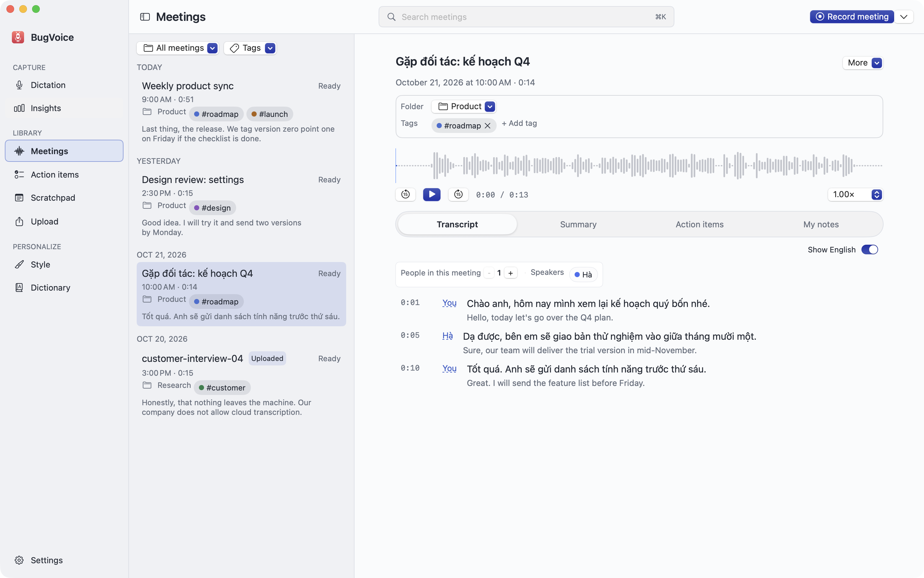Select the Transcript tab
Image resolution: width=924 pixels, height=578 pixels.
457,224
